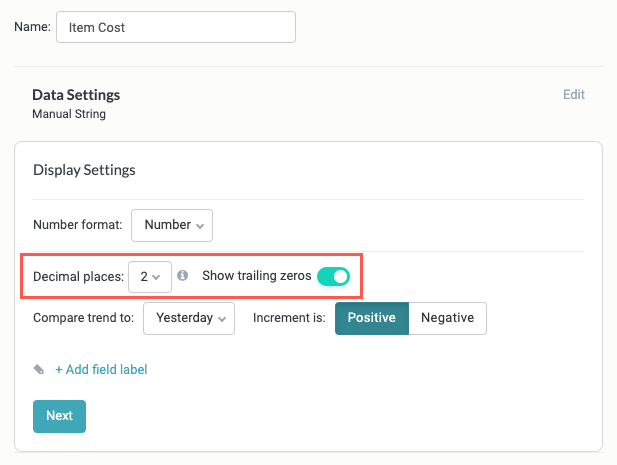Click the Display Settings heading
The width and height of the screenshot is (617, 465).
[x=84, y=170]
